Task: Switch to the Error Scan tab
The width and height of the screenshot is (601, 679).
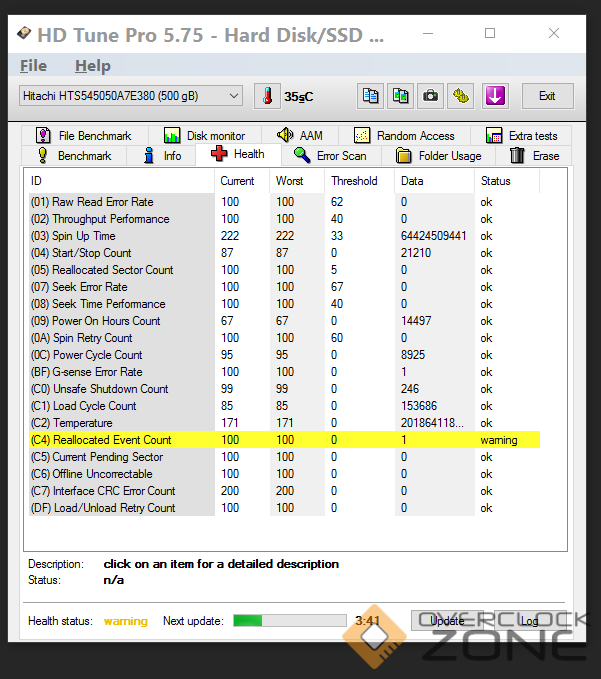Action: click(x=331, y=155)
